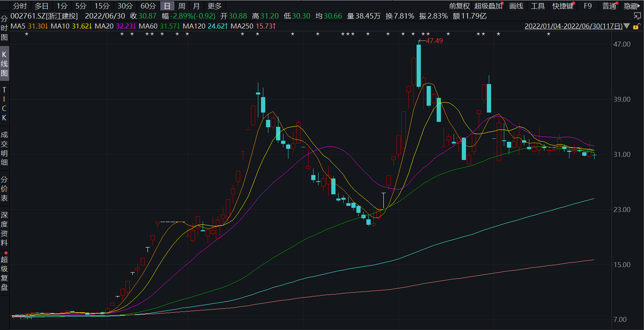Click the 幅 -2.89%(-0.92) change value
644x330 pixels.
click(188, 16)
